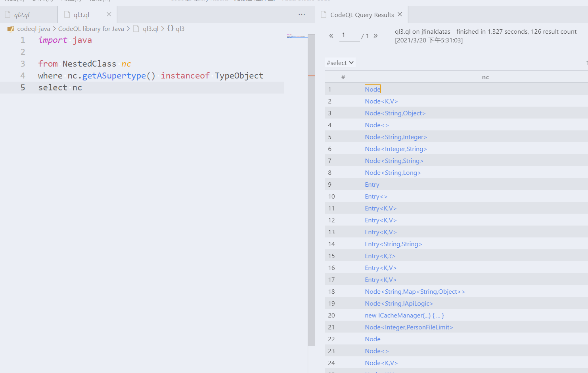Viewport: 588px width, 373px height.
Task: Open the Entry<String,String> result link
Action: [x=393, y=244]
